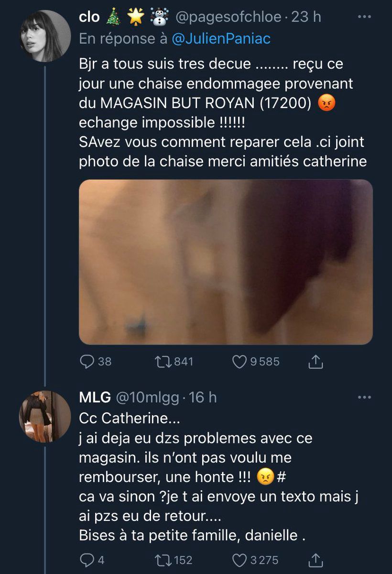This screenshot has height=574, width=392.
Task: Open the attached blurry chair photo
Action: (x=226, y=262)
